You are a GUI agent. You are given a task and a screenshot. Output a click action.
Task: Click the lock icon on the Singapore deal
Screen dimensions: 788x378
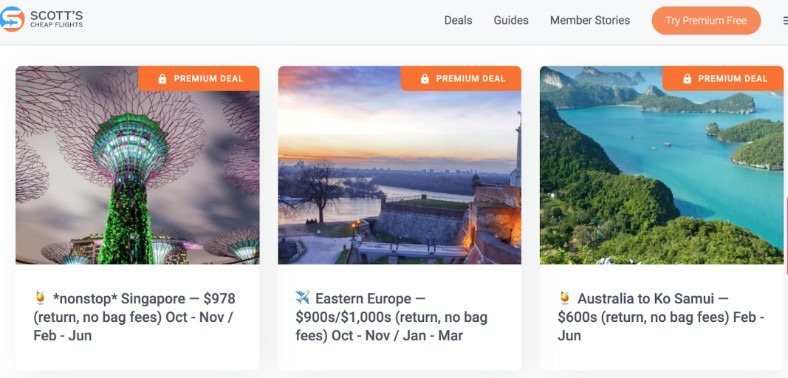[x=162, y=79]
